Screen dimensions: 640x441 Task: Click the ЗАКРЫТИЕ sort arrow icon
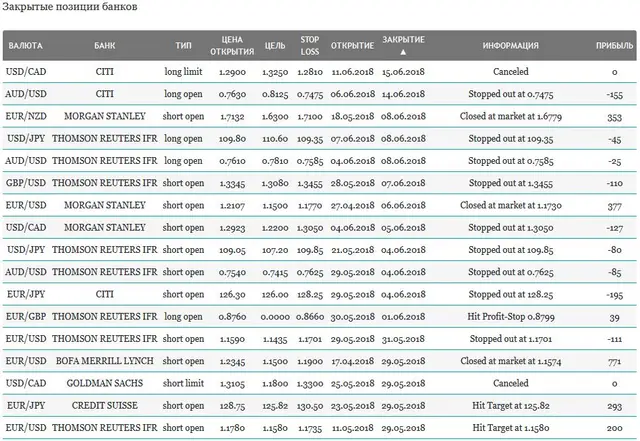coord(403,52)
